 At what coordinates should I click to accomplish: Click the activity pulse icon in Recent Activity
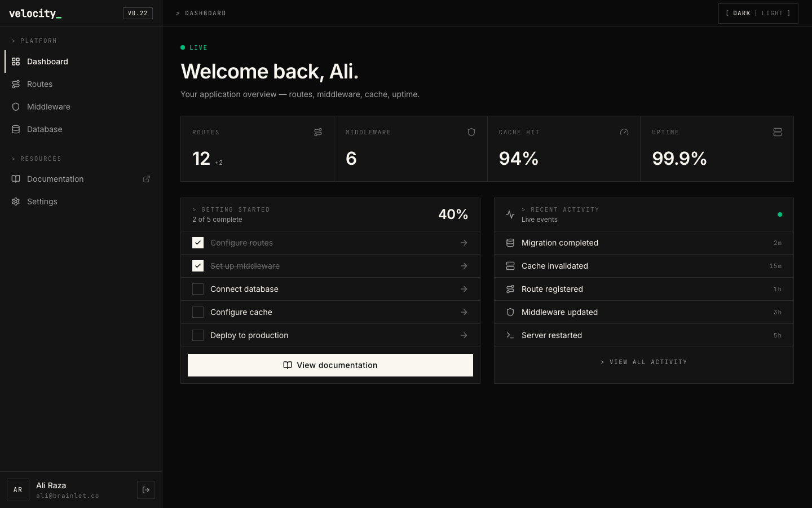(510, 214)
